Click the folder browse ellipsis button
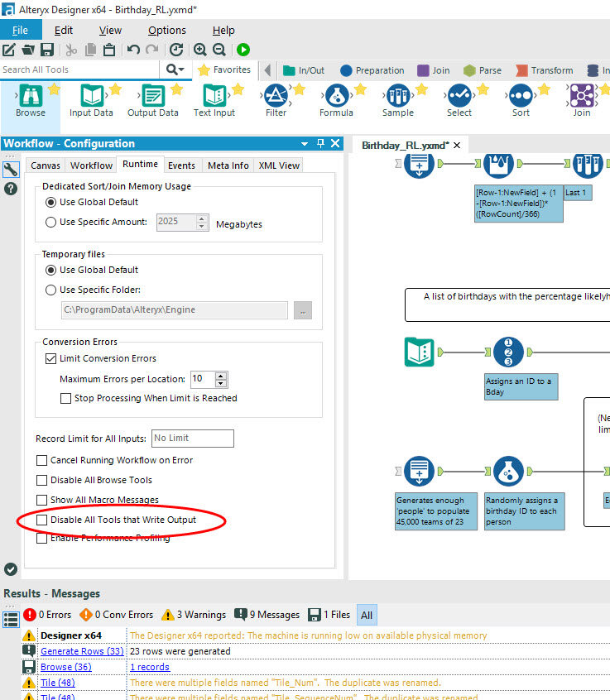Screen dimensions: 610x700 pyautogui.click(x=303, y=310)
